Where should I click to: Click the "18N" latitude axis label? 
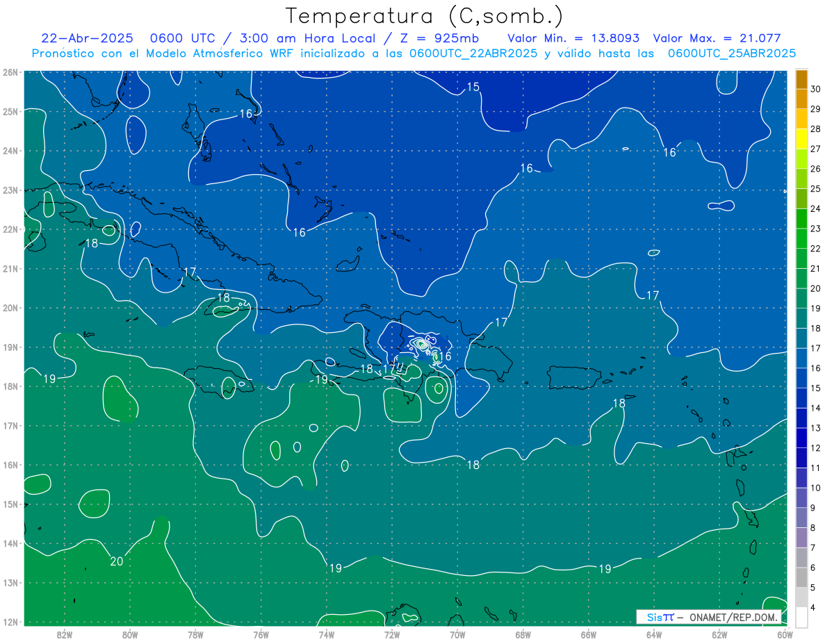(10, 386)
